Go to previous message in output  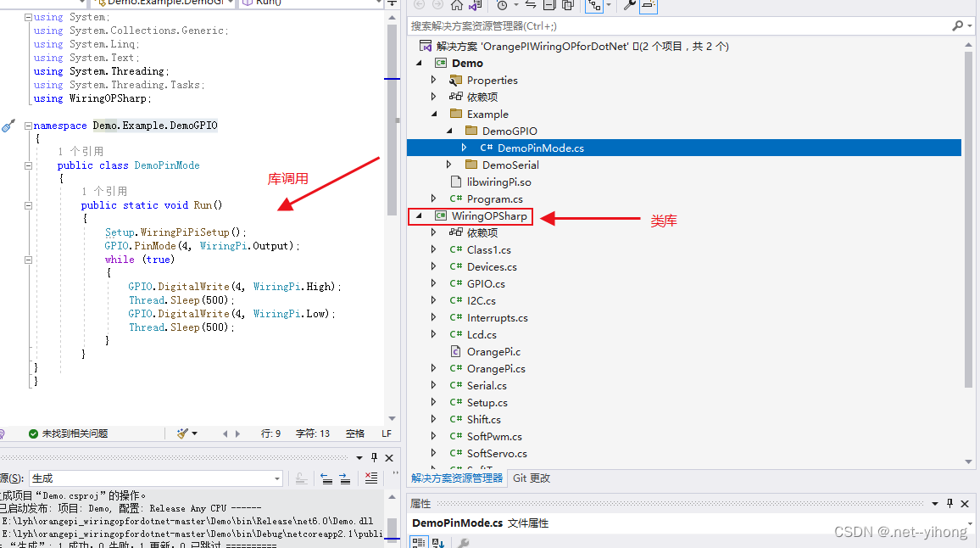click(x=326, y=478)
